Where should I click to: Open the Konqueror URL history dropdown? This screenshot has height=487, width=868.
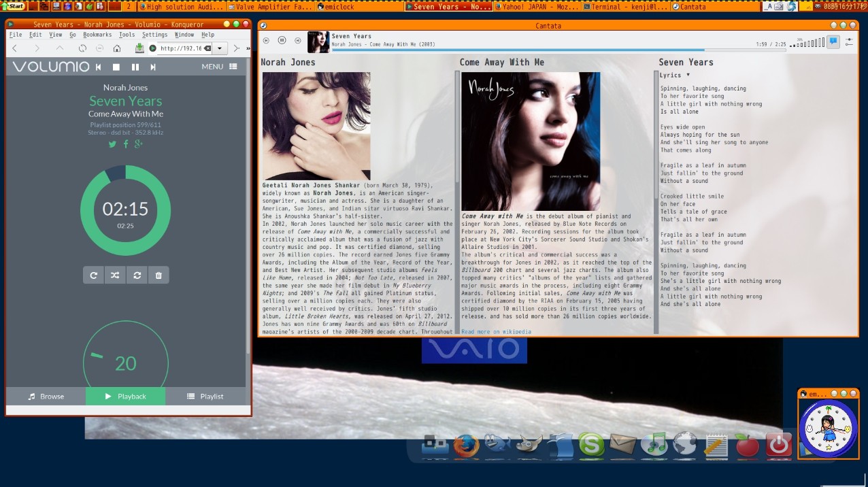[220, 48]
